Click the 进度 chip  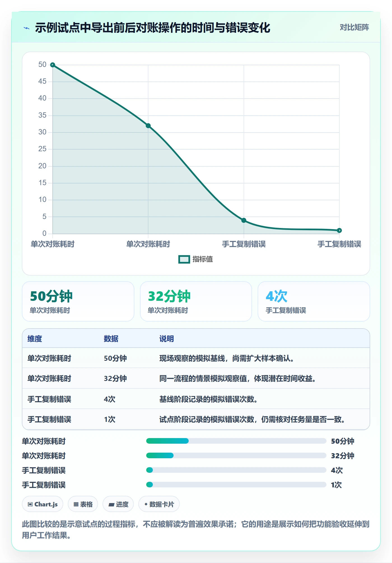(118, 504)
